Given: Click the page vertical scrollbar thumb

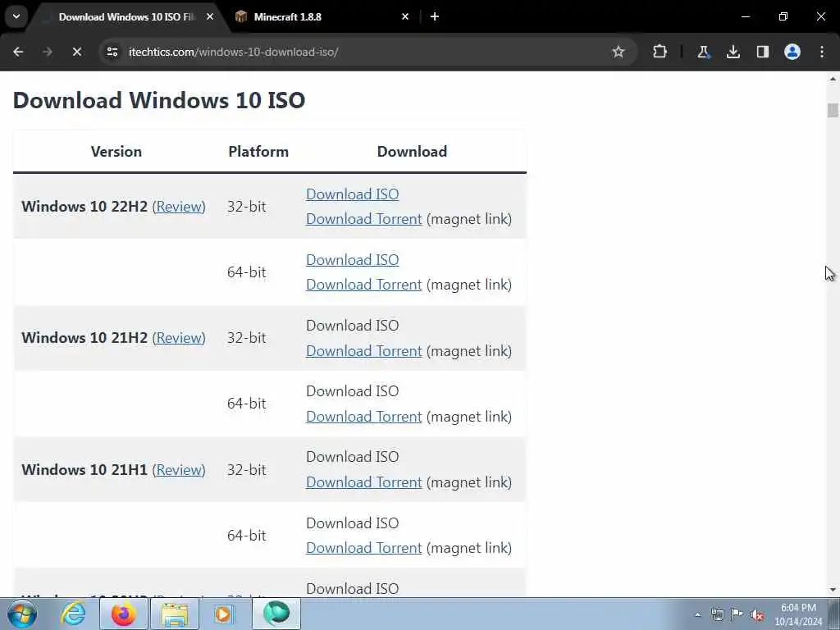Looking at the screenshot, I should 833,110.
